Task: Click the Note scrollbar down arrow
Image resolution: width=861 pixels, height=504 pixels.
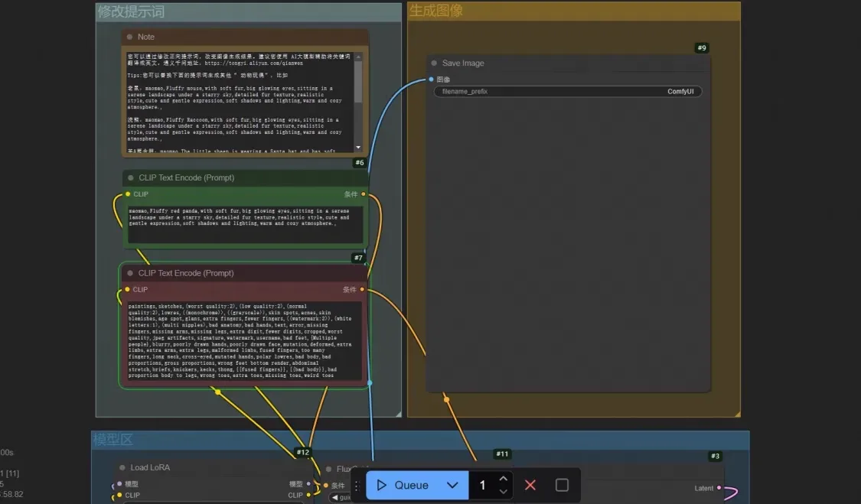Action: (x=359, y=147)
